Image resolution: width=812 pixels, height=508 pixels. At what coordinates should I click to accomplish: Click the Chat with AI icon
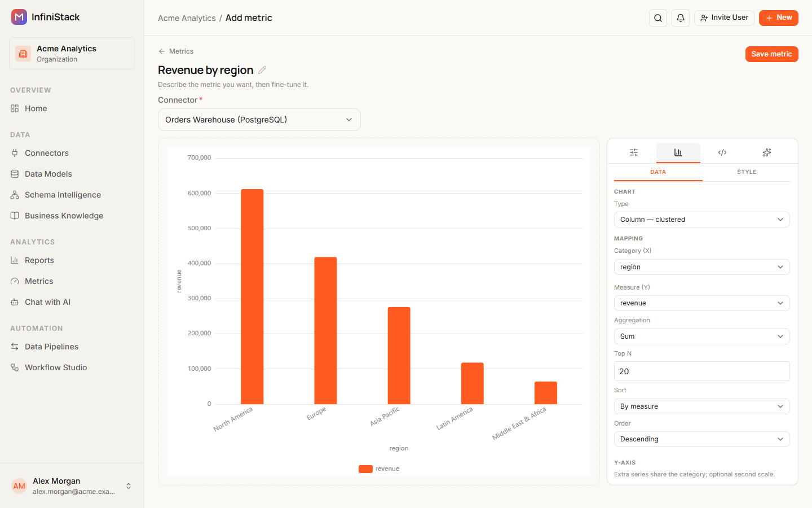pyautogui.click(x=15, y=302)
